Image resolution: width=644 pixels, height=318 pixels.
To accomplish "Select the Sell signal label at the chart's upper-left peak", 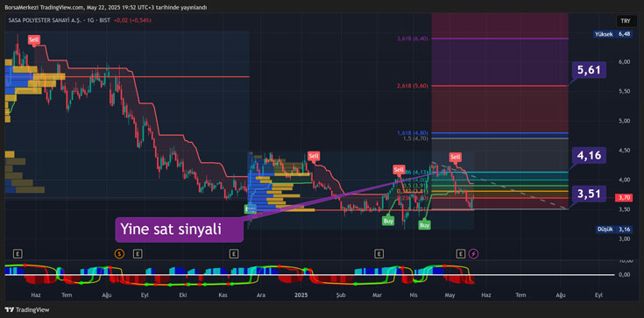I will tap(34, 39).
